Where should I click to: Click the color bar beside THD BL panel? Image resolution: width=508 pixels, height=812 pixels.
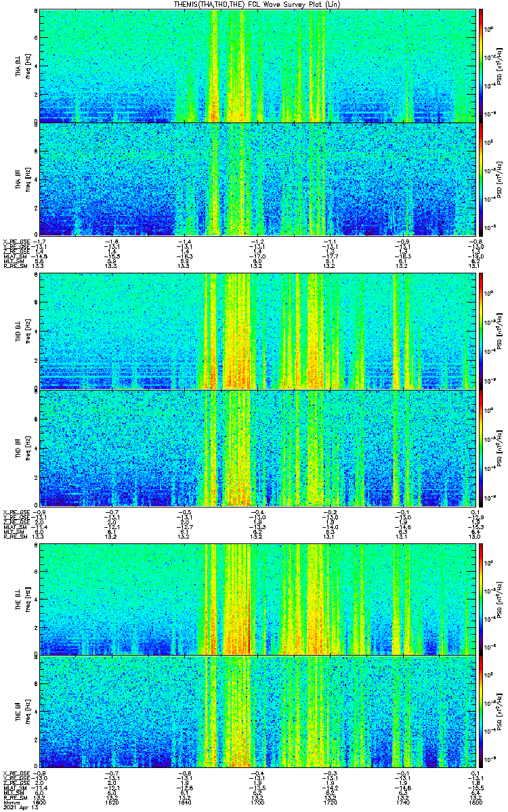(481, 332)
